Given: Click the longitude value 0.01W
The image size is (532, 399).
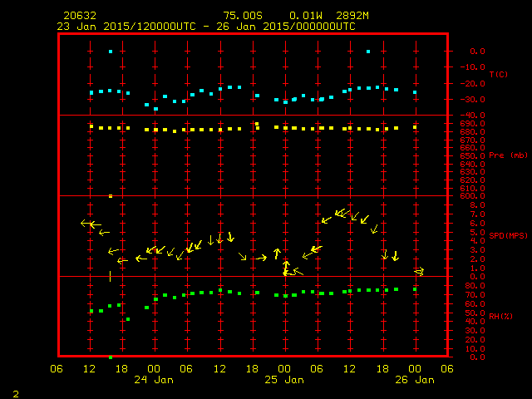Looking at the screenshot, I should [306, 16].
